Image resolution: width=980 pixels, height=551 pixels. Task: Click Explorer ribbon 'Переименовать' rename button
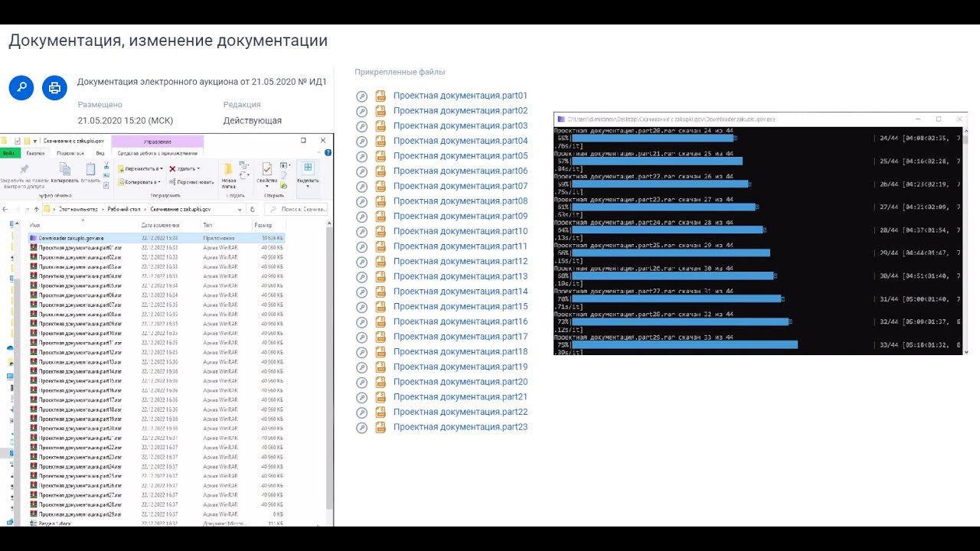191,182
